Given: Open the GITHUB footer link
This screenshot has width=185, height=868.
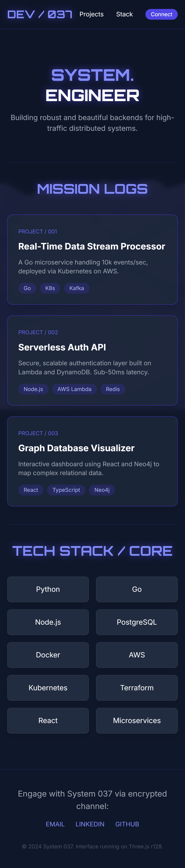Looking at the screenshot, I should (127, 824).
